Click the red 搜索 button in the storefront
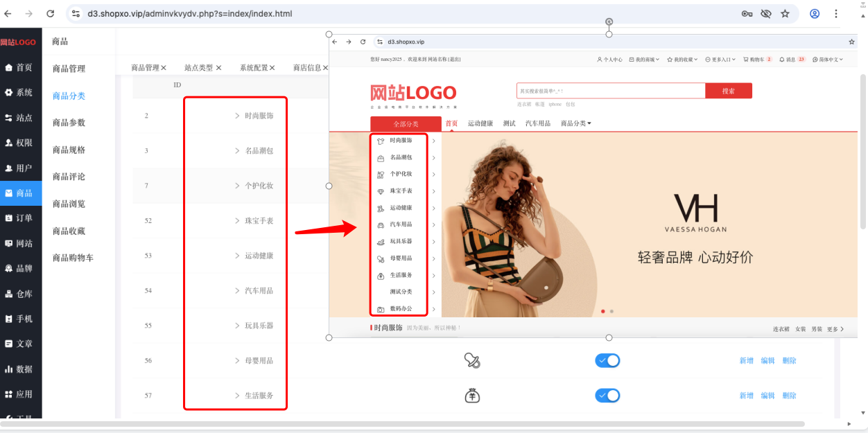 [728, 91]
